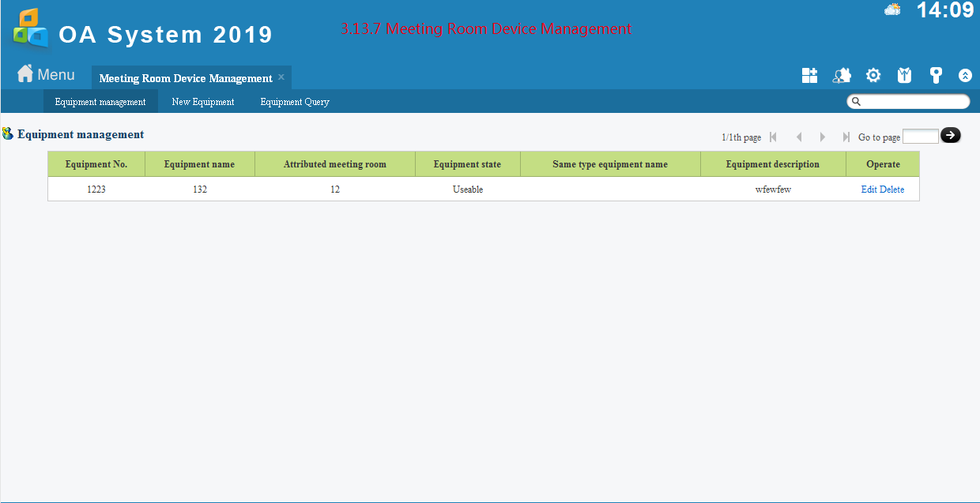Select the cell with equipment number 1223
Image resolution: width=980 pixels, height=503 pixels.
pos(96,190)
